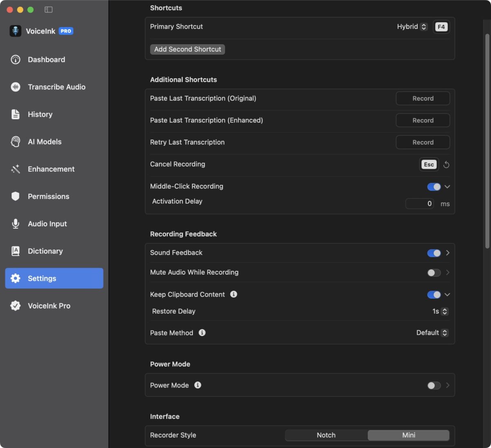Show info for Keep Clipboard Content

tap(234, 294)
